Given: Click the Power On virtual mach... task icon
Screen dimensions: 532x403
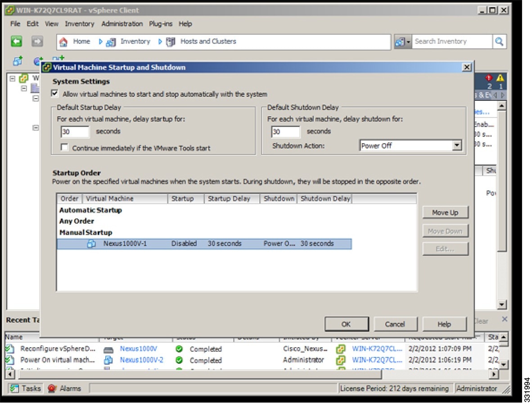Looking at the screenshot, I should (x=10, y=360).
